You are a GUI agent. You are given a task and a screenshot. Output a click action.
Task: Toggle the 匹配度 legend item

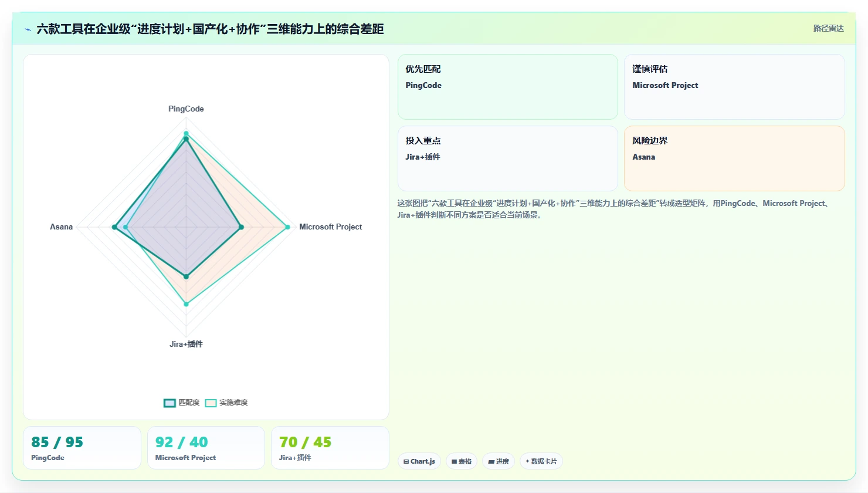pyautogui.click(x=182, y=403)
